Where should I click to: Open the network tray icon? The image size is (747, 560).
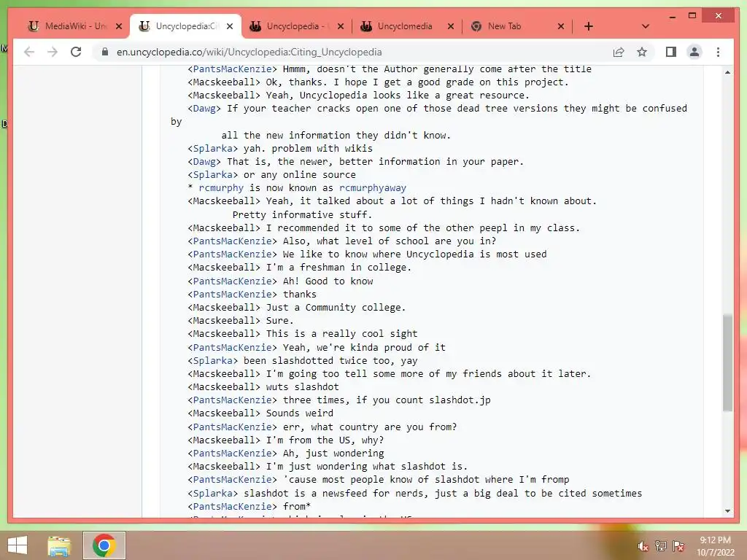[661, 546]
